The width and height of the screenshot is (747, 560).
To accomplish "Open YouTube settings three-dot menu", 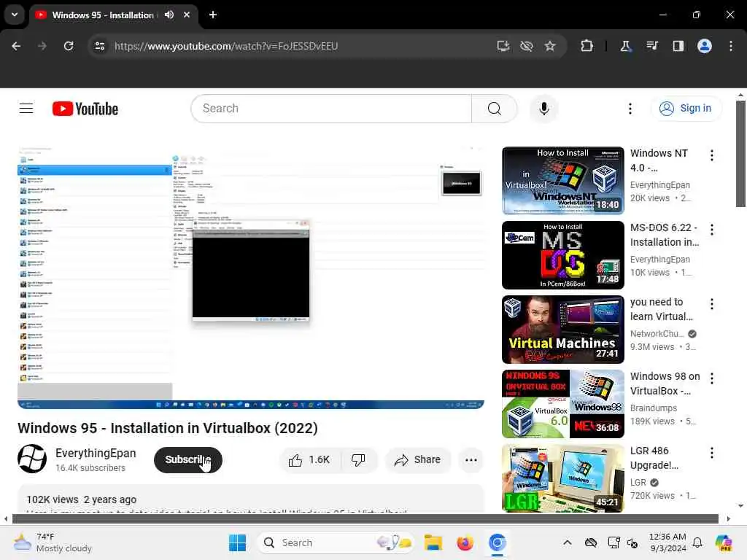I will point(630,109).
